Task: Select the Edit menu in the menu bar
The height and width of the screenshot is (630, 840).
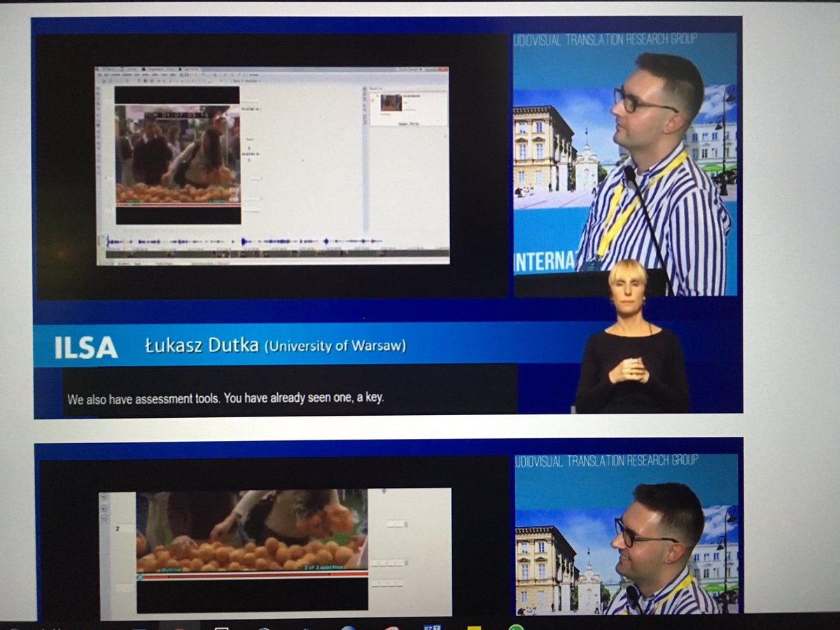Action: 106,74
